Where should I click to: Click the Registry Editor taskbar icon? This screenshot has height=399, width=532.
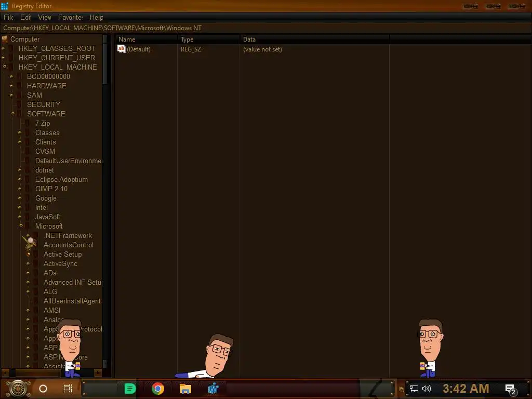coord(213,389)
